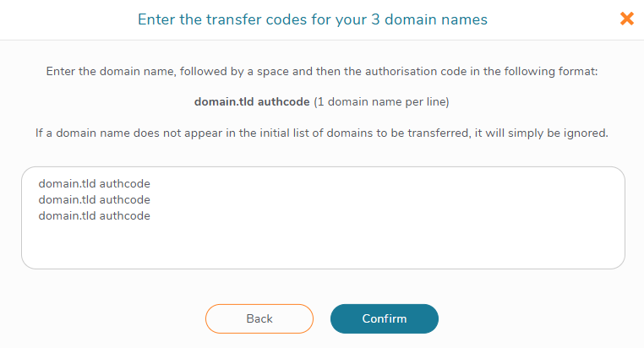The width and height of the screenshot is (644, 348).
Task: Click the Confirm button
Action: [x=385, y=318]
